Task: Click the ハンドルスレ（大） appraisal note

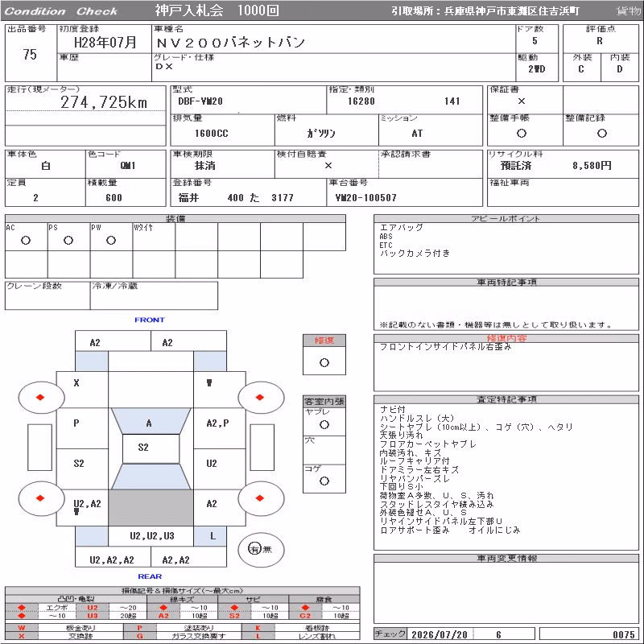Action: click(x=417, y=419)
